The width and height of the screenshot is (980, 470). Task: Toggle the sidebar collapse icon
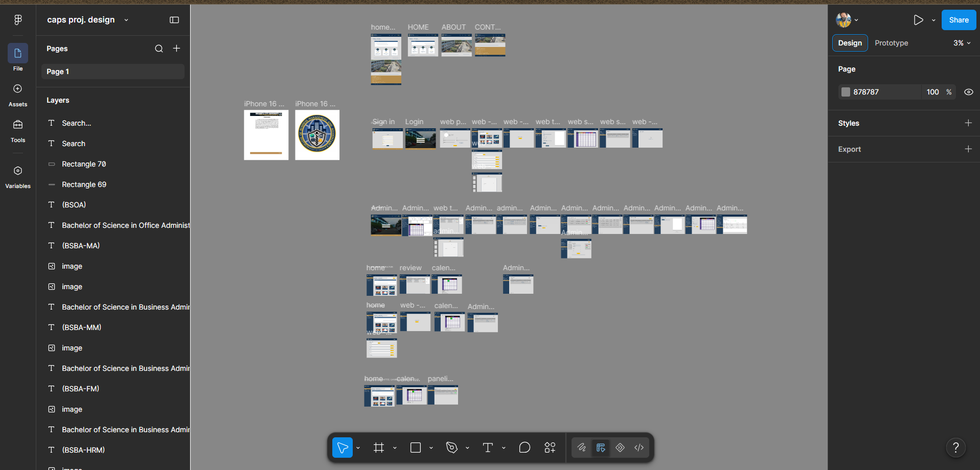pos(174,20)
